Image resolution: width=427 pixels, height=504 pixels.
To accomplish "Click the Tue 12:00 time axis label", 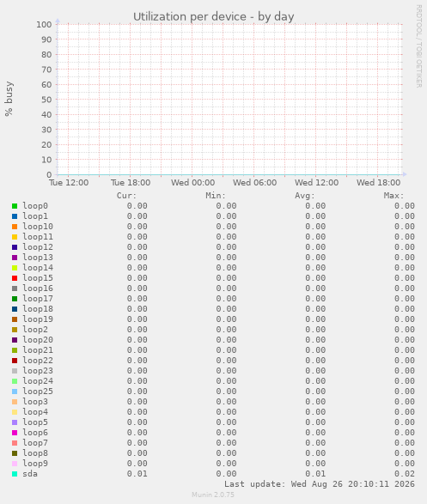I will (x=69, y=183).
